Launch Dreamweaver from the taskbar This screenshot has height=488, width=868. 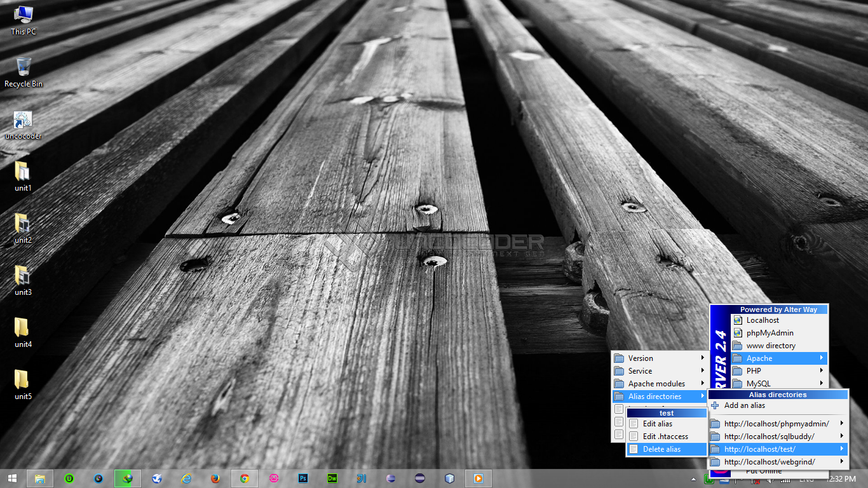coord(332,478)
